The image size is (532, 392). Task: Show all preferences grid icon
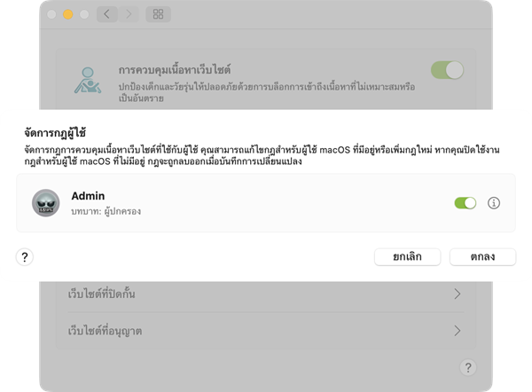(158, 14)
